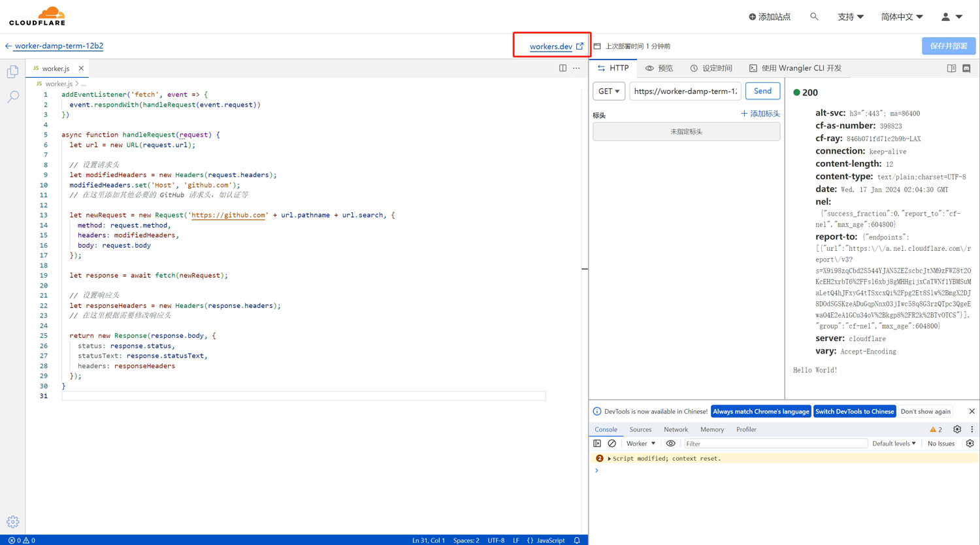Screen dimensions: 980x545
Task: Expand the 支持 support dropdown
Action: click(851, 17)
